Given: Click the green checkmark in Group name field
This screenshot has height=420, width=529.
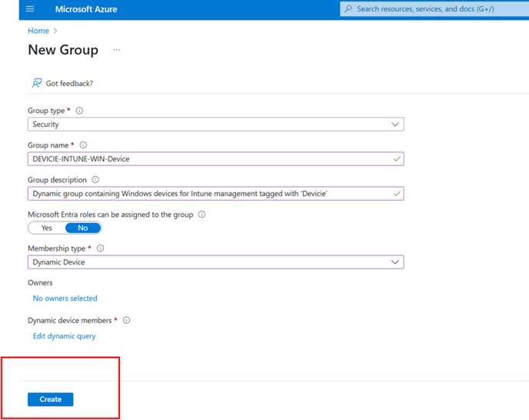Looking at the screenshot, I should [397, 158].
